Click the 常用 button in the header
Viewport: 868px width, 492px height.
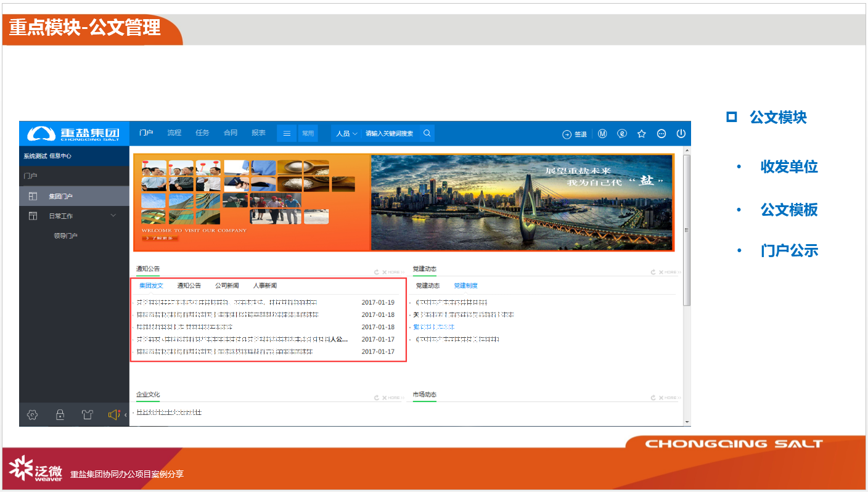click(x=308, y=133)
